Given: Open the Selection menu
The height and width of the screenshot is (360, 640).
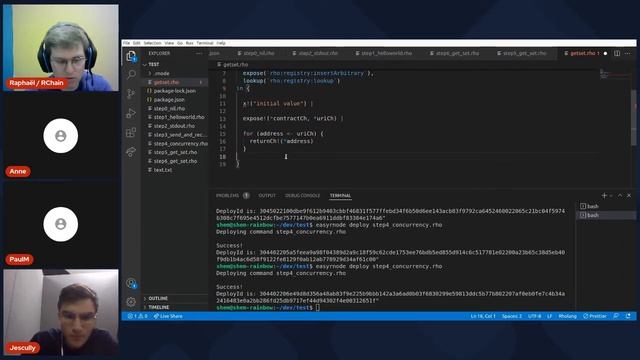Looking at the screenshot, I should tap(152, 43).
